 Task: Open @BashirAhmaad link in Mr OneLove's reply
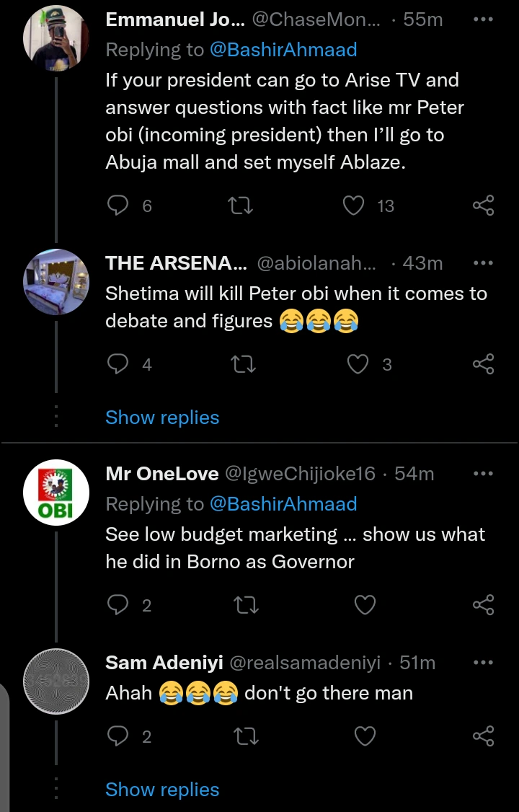tap(283, 503)
